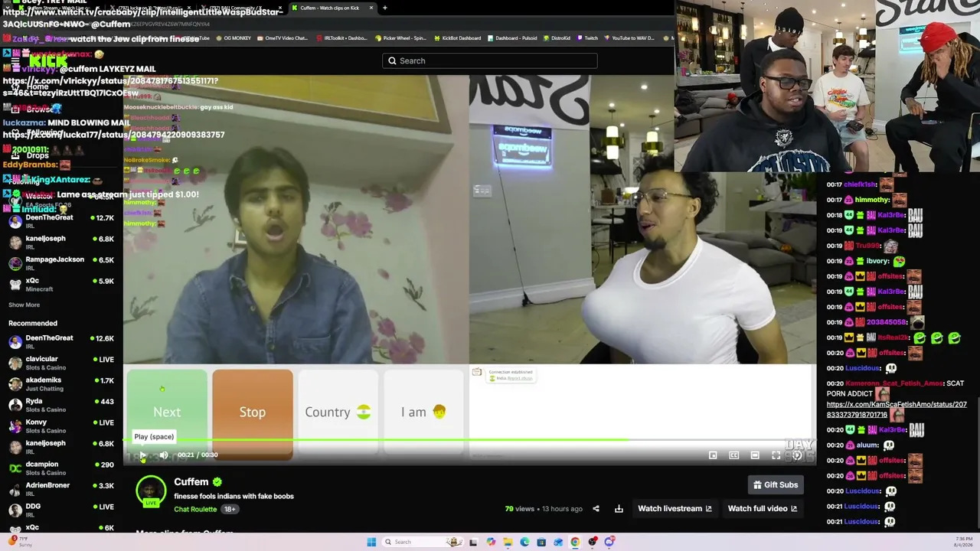Open the YouTube to WAV bookmark
This screenshot has width=980, height=551.
[628, 37]
